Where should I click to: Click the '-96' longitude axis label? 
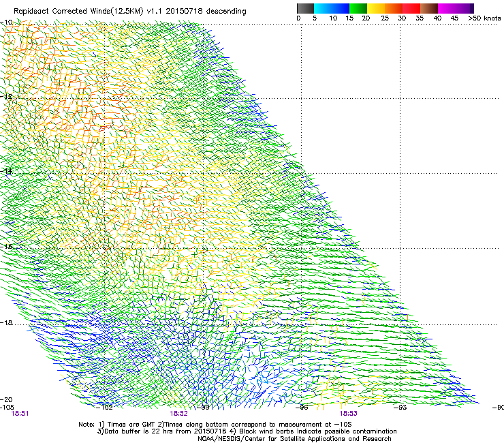302,407
